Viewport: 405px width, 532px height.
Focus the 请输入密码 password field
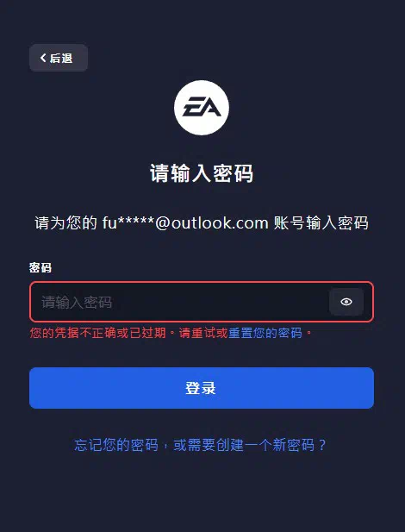202,302
